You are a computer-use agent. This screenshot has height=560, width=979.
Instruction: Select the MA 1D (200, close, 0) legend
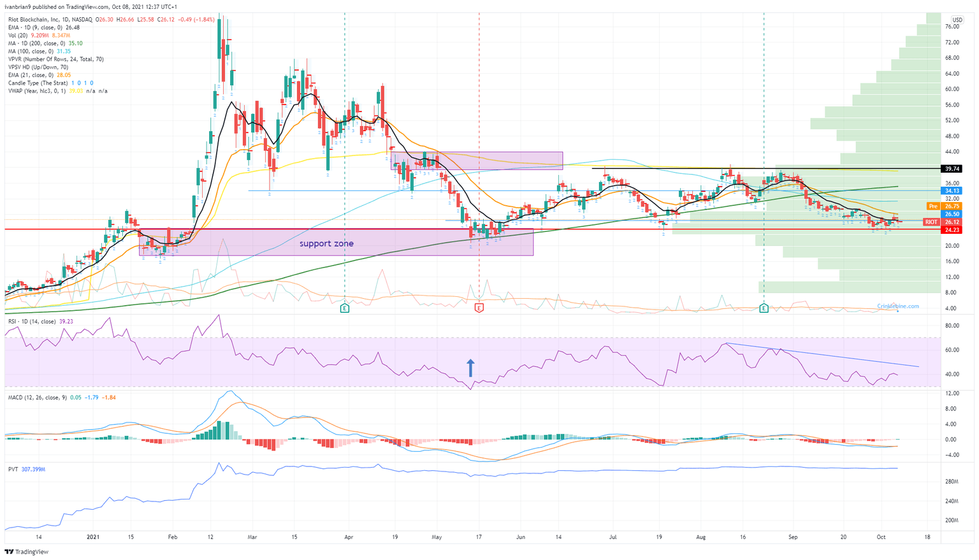coord(45,43)
